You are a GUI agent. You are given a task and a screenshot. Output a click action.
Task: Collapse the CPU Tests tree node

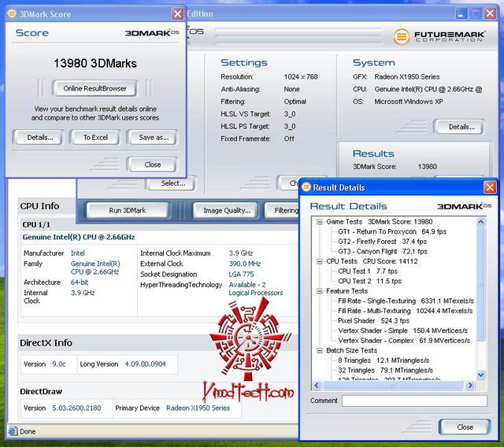point(320,261)
